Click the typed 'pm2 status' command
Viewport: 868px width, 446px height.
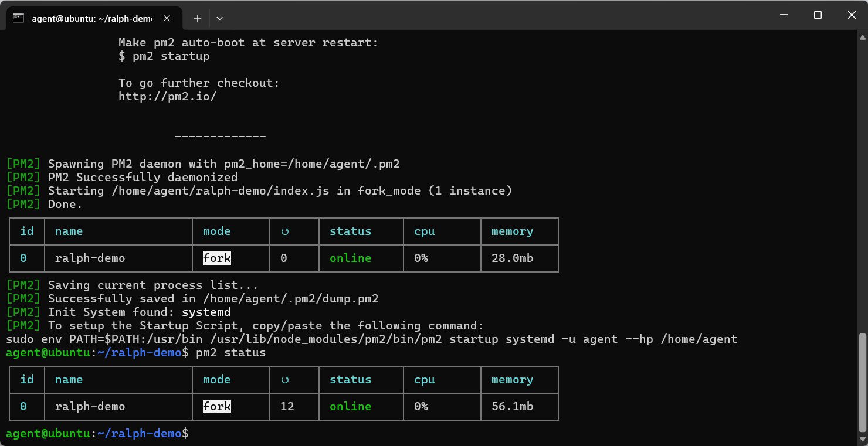[x=230, y=353]
